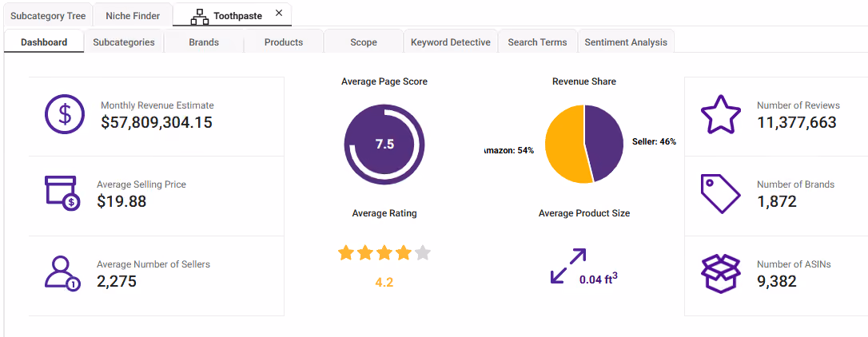Click the 4.2 rating value

pyautogui.click(x=384, y=282)
